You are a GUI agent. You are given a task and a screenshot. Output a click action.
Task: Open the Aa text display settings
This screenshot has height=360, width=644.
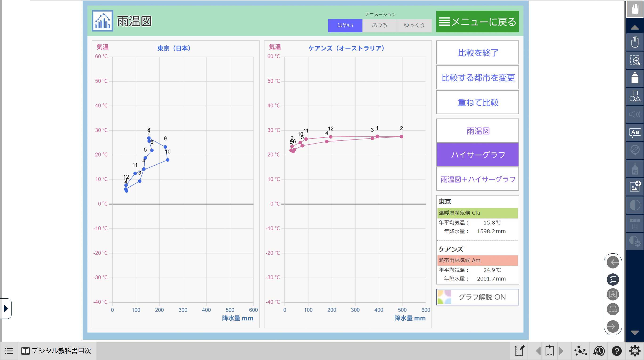tap(635, 132)
